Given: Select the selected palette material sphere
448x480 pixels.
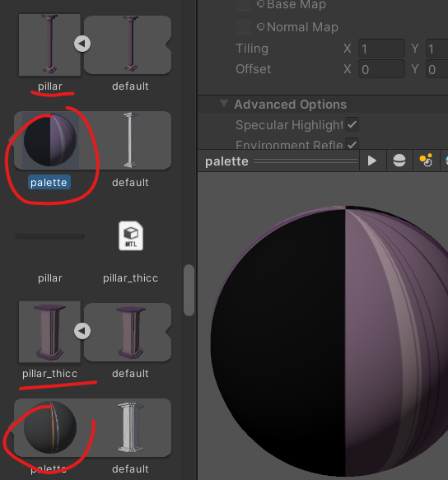Looking at the screenshot, I should click(50, 140).
